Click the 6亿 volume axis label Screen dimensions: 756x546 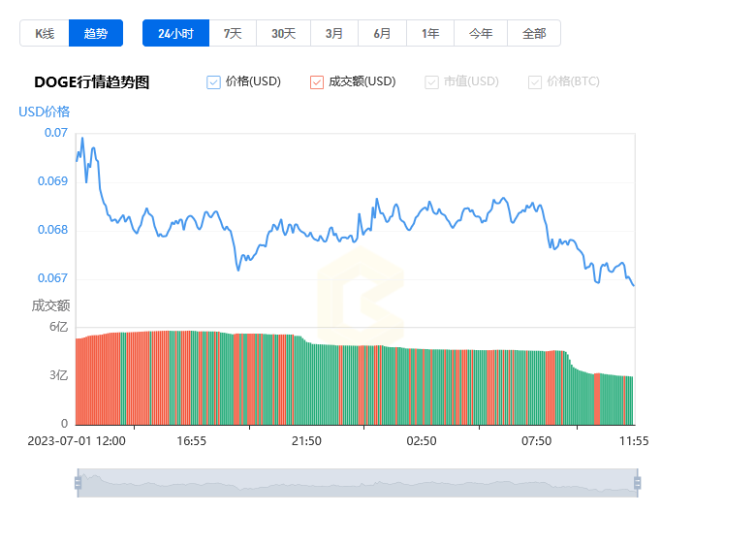[x=59, y=327]
